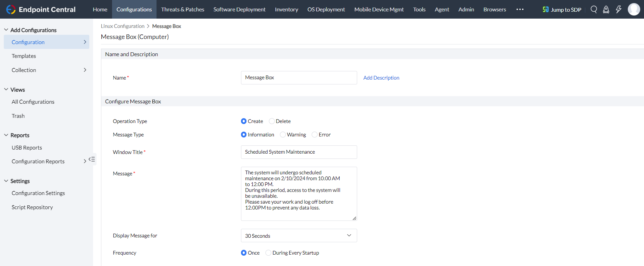The width and height of the screenshot is (644, 266).
Task: Choose Warning message type
Action: pyautogui.click(x=283, y=135)
